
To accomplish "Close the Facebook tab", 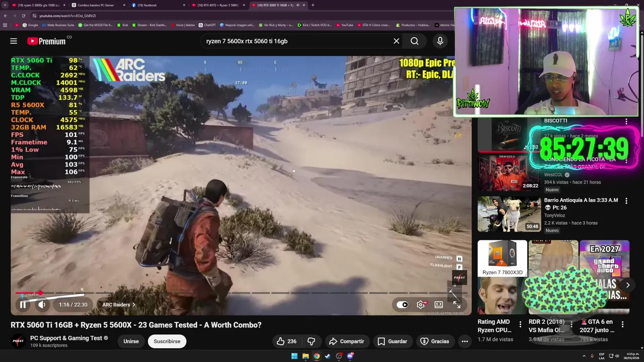I will 184,5.
